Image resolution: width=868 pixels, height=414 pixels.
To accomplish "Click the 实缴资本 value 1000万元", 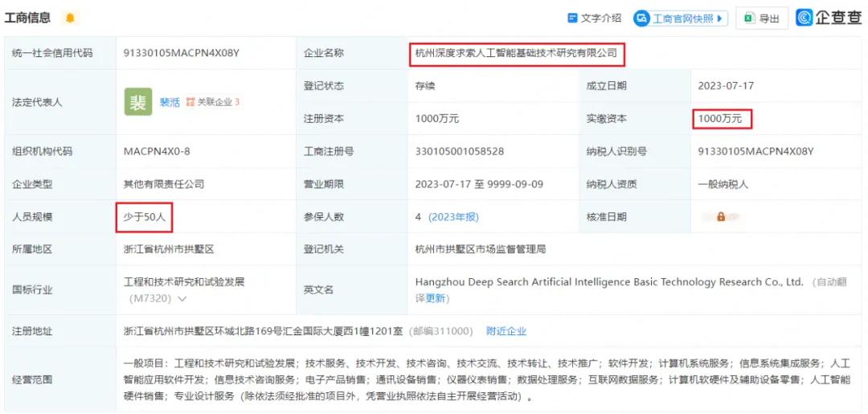I will 719,118.
